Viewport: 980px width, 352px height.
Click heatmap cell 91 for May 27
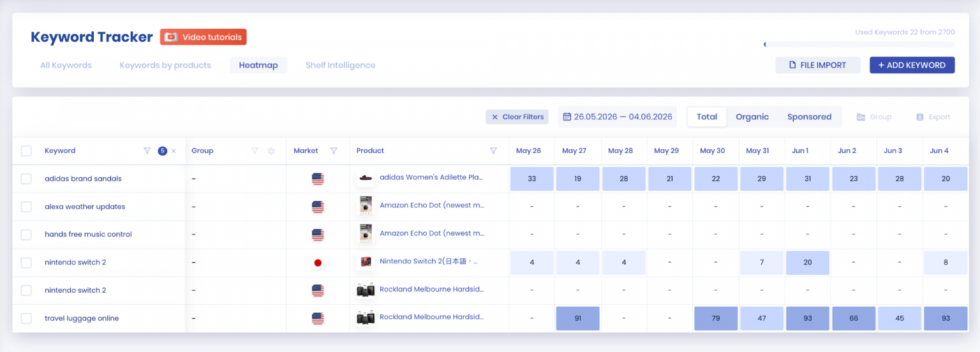click(x=577, y=318)
